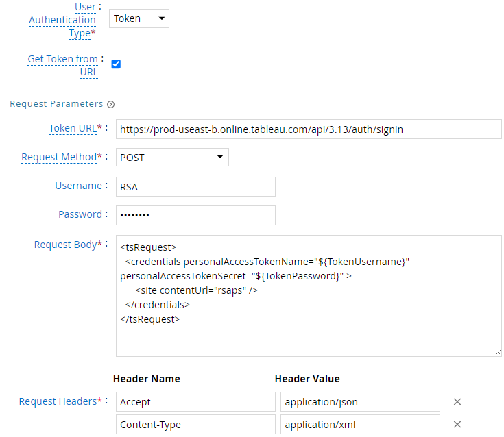Image resolution: width=504 pixels, height=437 pixels.
Task: Open the Request Method POST dropdown
Action: point(172,158)
